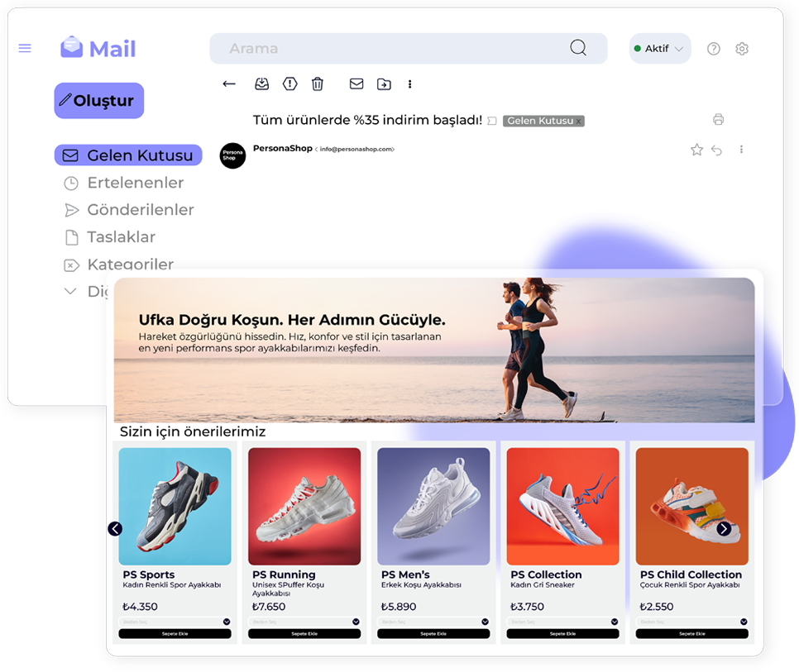Advance product carousel with right arrow
The image size is (799, 672).
(724, 529)
